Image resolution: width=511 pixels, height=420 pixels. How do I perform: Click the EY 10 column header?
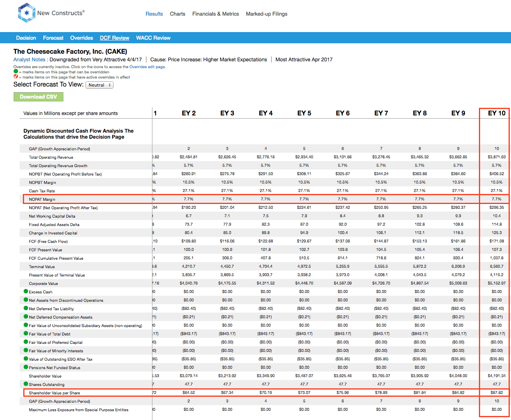pyautogui.click(x=497, y=113)
